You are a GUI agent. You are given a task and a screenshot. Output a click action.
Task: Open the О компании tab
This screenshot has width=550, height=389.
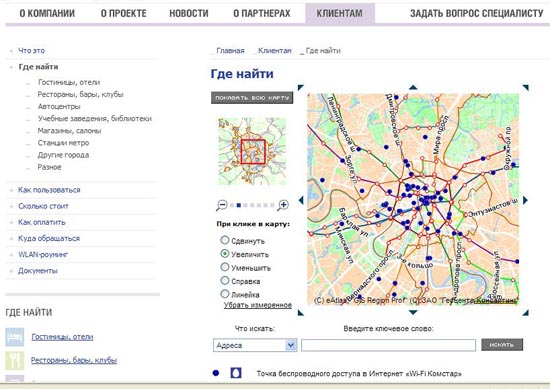point(47,13)
